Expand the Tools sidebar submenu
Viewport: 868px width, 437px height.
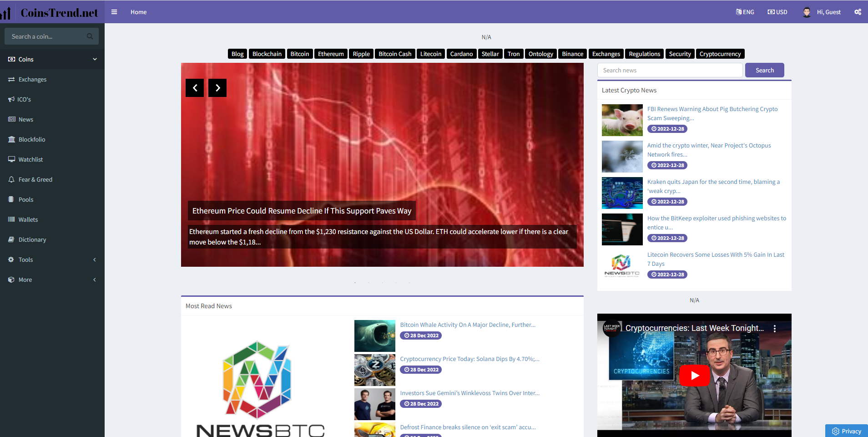52,259
